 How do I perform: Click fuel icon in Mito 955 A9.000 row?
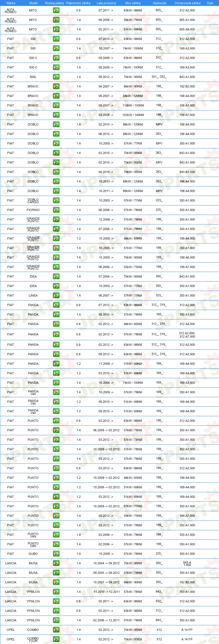[56, 29]
